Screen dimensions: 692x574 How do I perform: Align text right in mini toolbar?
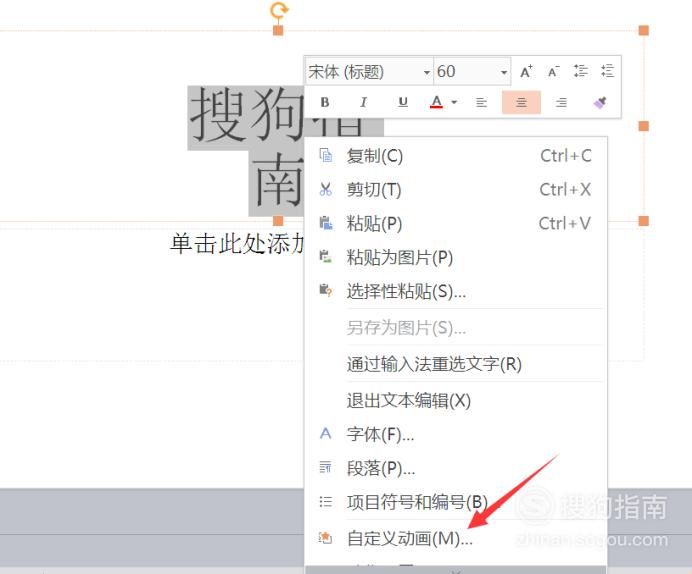pyautogui.click(x=561, y=103)
